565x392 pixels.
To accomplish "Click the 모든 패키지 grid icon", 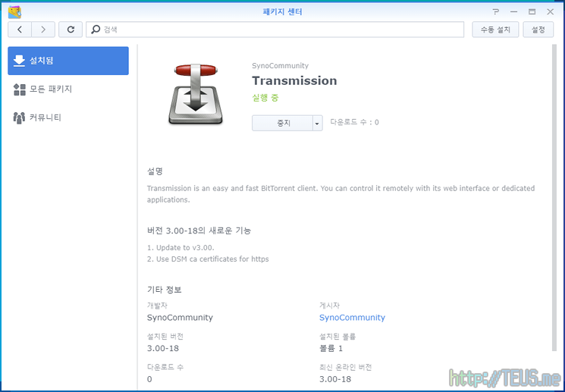I will coord(20,89).
